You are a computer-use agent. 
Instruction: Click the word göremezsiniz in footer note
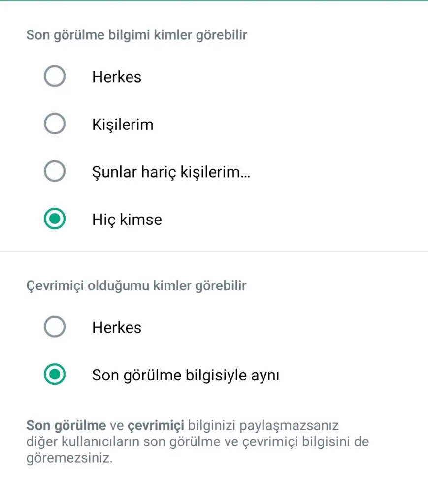pos(69,458)
